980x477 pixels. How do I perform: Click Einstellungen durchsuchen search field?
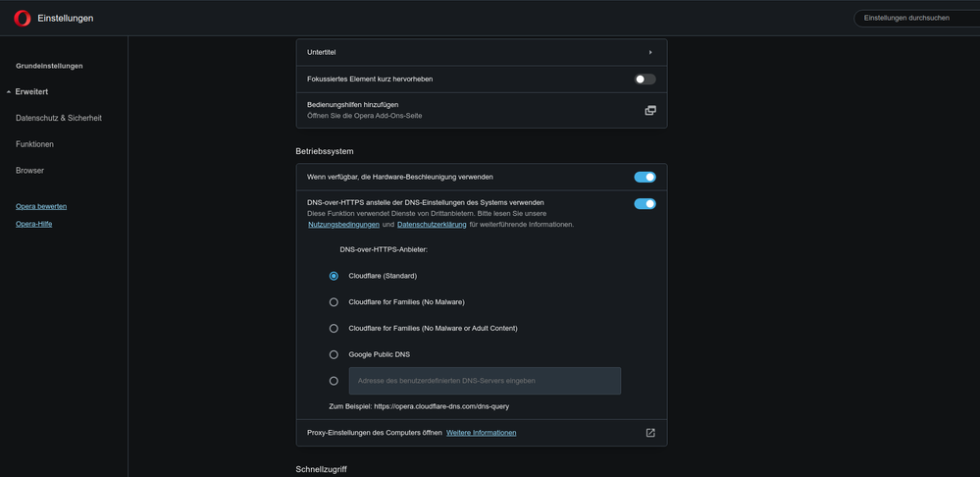click(917, 18)
